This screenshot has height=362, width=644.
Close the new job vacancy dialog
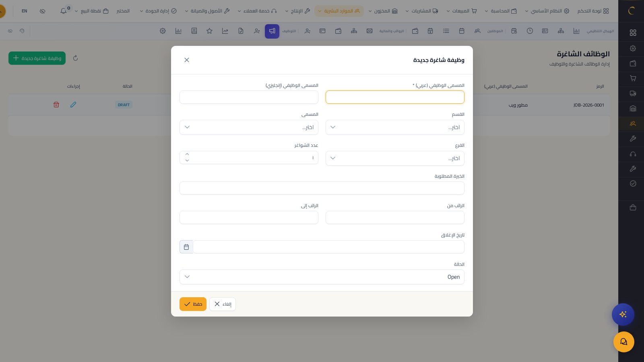[187, 60]
